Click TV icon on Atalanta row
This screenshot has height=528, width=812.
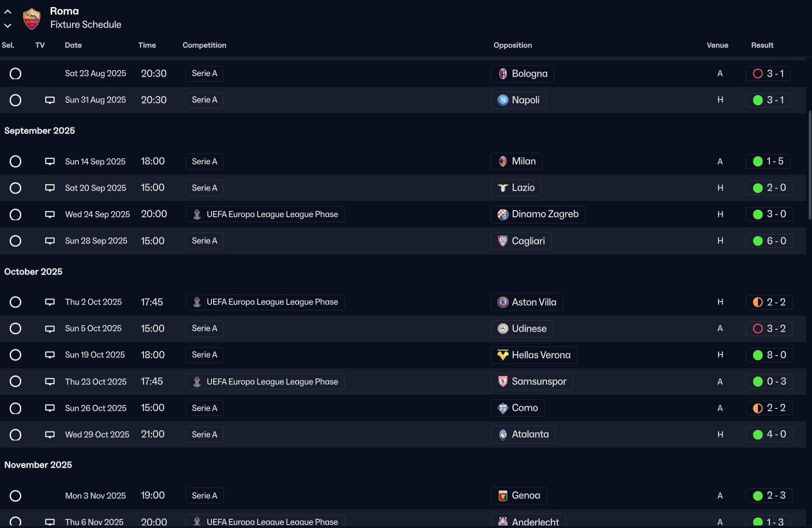(50, 435)
